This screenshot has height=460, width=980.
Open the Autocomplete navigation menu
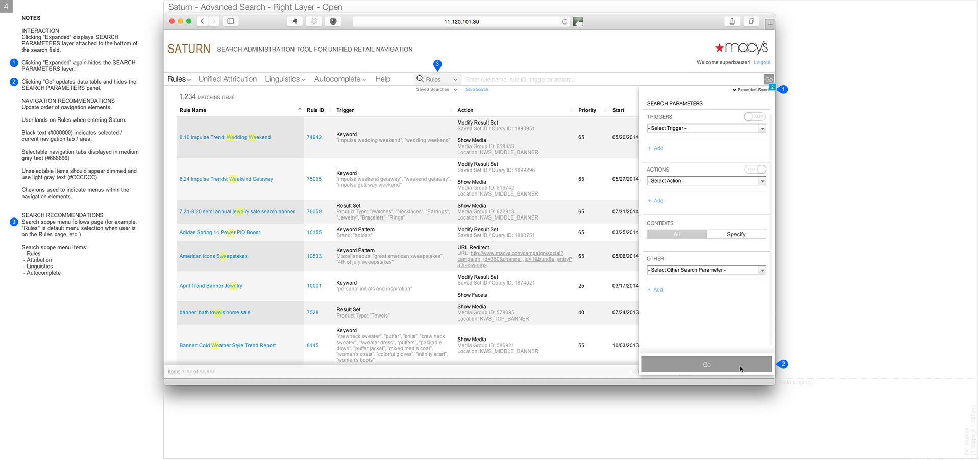[340, 79]
